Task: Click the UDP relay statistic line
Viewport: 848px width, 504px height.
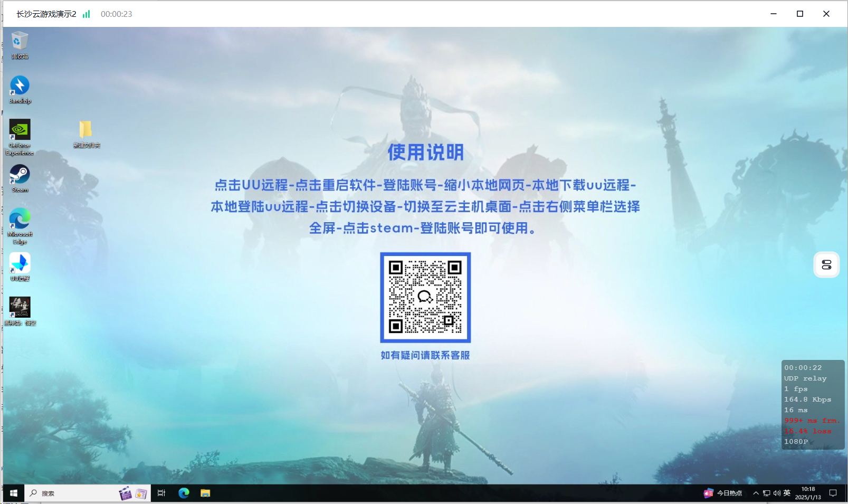Action: pyautogui.click(x=805, y=378)
